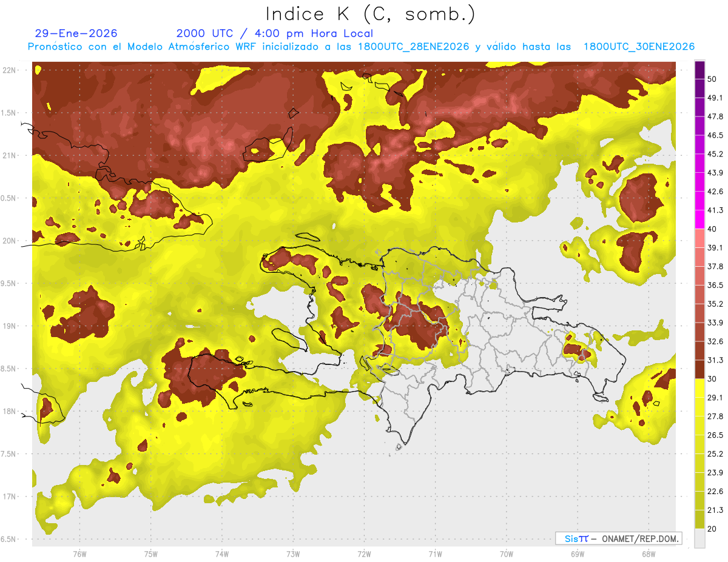The width and height of the screenshot is (728, 562).
Task: Click the latitude axis label '19N'
Action: pyautogui.click(x=9, y=326)
